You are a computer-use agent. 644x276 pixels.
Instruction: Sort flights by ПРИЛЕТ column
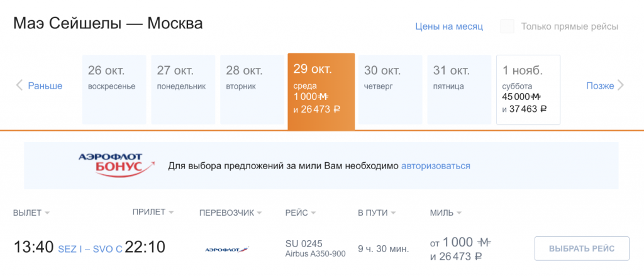[153, 213]
